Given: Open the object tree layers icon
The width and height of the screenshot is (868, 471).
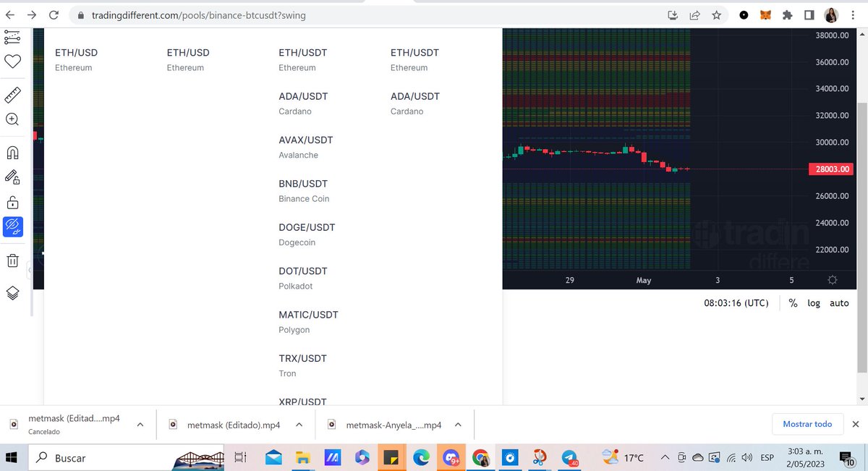Looking at the screenshot, I should [x=12, y=292].
